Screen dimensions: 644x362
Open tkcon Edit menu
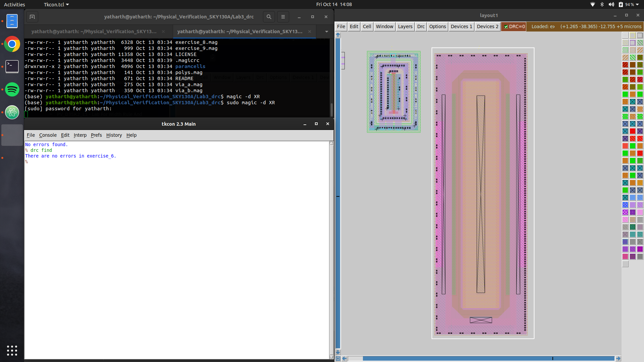65,135
